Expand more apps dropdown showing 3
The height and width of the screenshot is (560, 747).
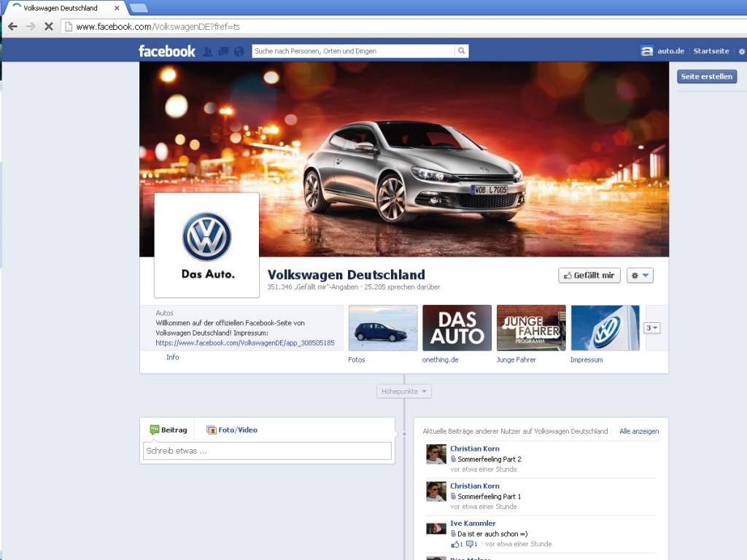(x=651, y=327)
